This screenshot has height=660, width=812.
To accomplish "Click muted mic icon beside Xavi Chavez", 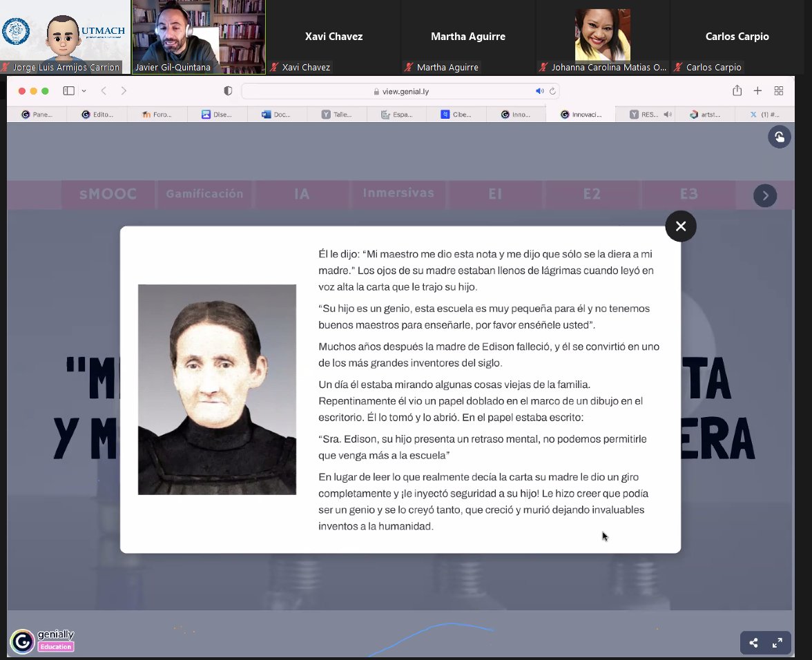I will pyautogui.click(x=274, y=67).
